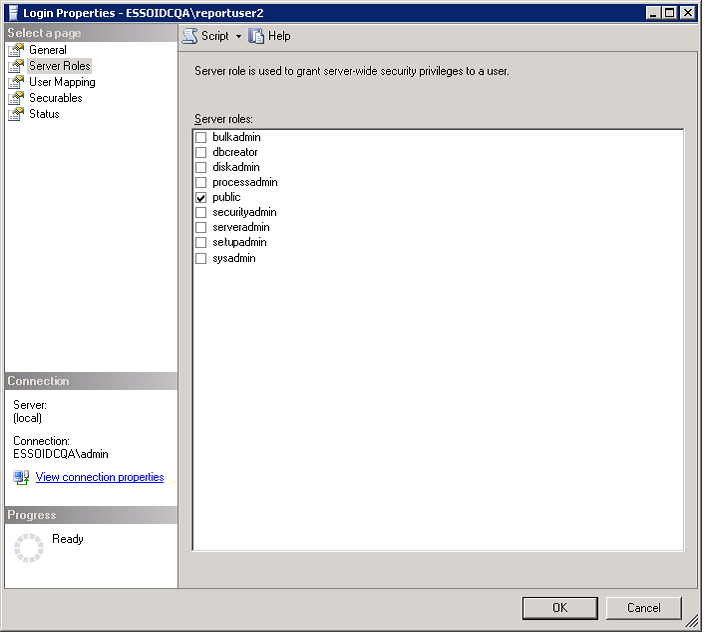The height and width of the screenshot is (633, 705).
Task: Click the Status page icon
Action: click(16, 114)
